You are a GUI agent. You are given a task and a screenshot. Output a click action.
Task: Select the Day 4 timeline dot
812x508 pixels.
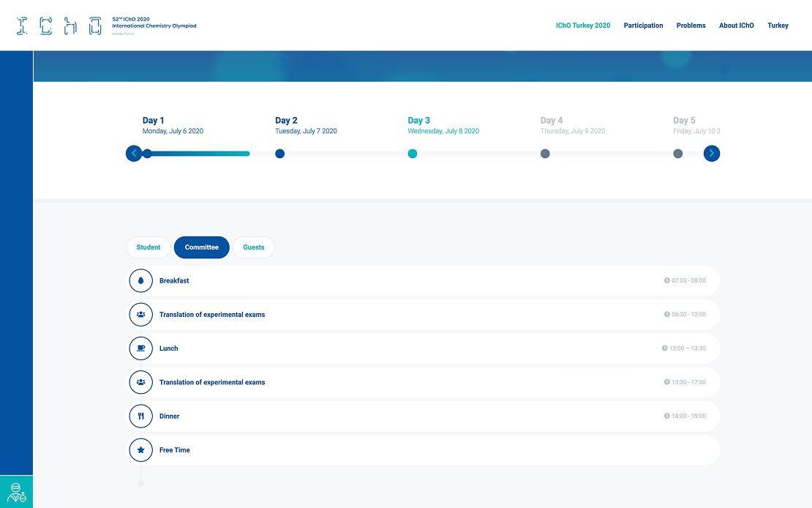tap(545, 154)
